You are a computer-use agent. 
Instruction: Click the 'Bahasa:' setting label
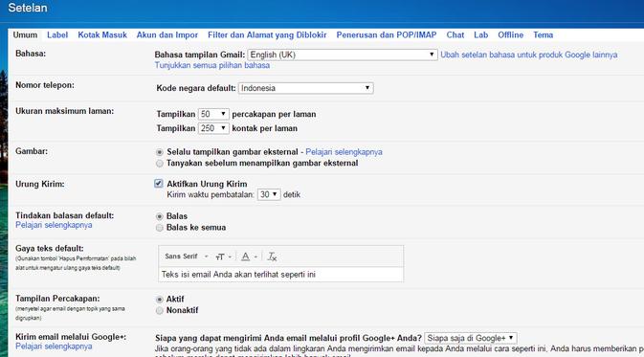(31, 54)
